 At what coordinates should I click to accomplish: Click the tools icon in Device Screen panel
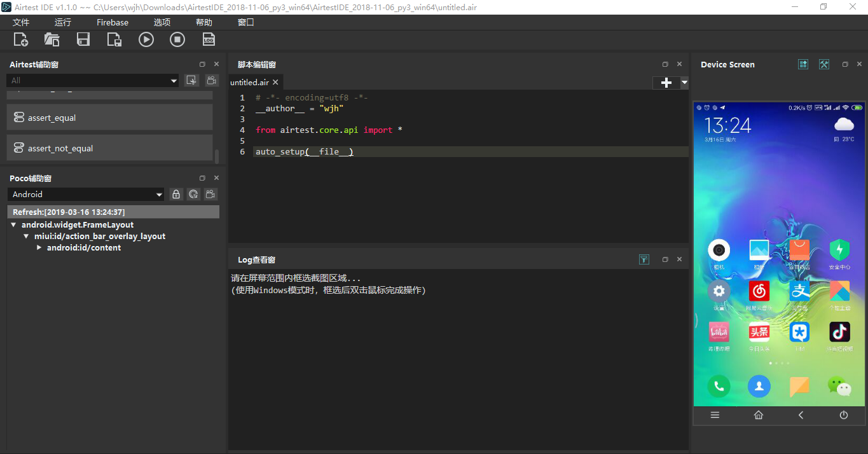823,64
